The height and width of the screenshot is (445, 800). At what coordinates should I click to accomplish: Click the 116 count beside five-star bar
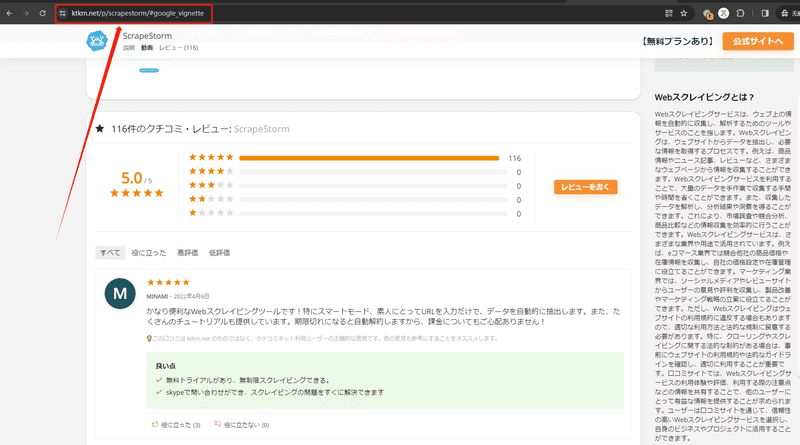coord(515,158)
